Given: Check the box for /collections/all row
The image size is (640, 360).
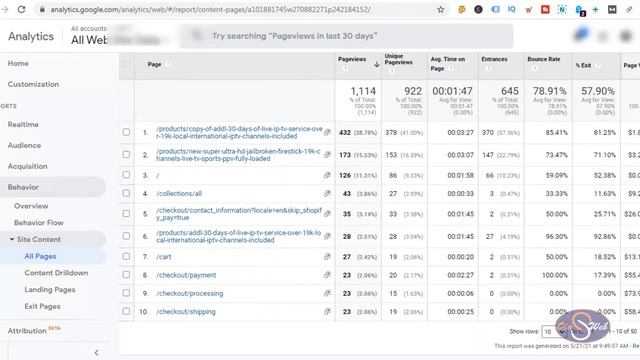Looking at the screenshot, I should pyautogui.click(x=127, y=193).
